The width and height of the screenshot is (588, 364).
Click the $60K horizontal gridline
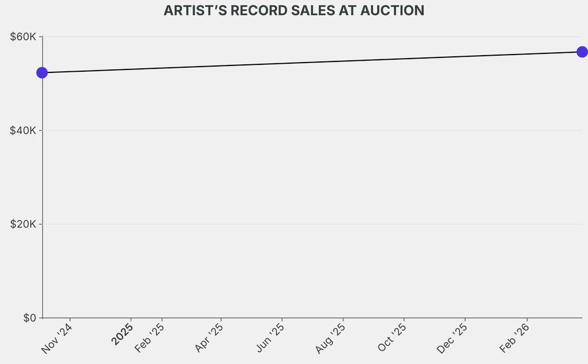[x=310, y=37]
